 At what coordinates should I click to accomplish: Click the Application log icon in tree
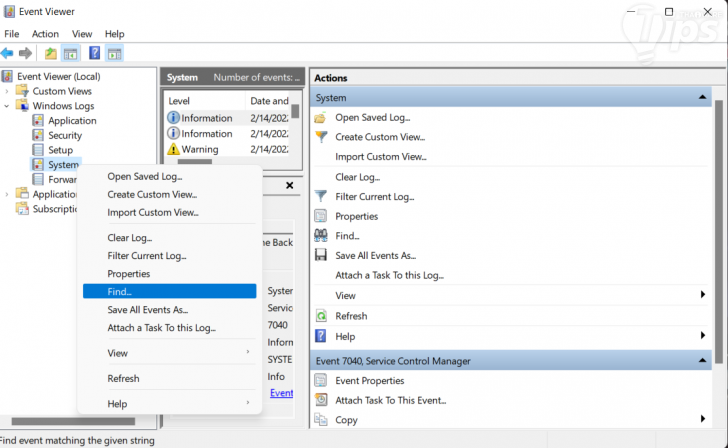point(38,121)
